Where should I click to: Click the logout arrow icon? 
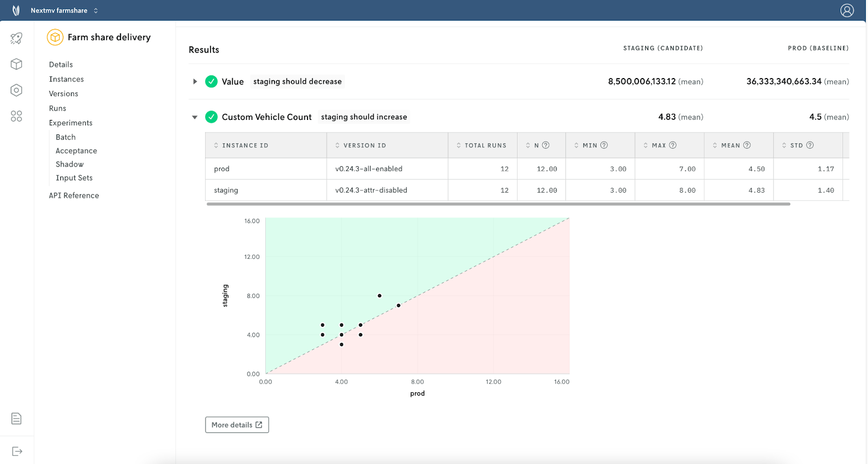tap(17, 451)
